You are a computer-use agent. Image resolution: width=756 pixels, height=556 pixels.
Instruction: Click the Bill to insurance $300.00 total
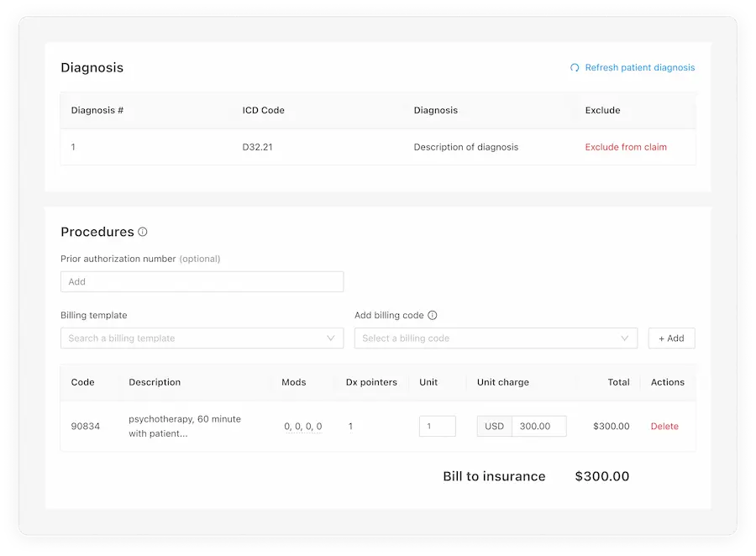pos(601,476)
